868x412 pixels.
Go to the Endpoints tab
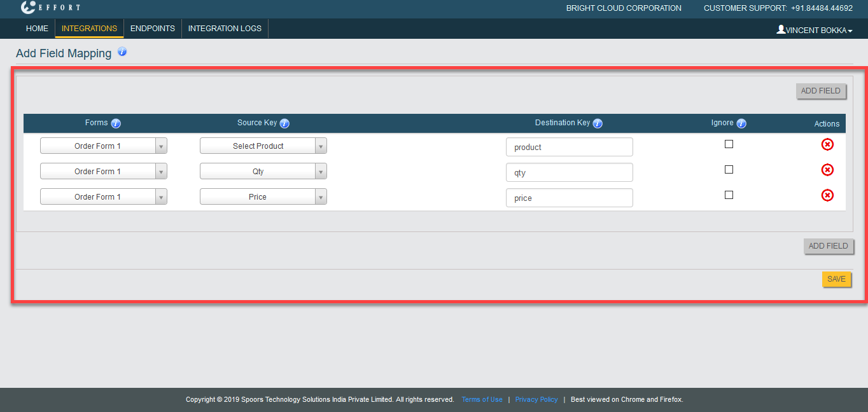coord(153,29)
